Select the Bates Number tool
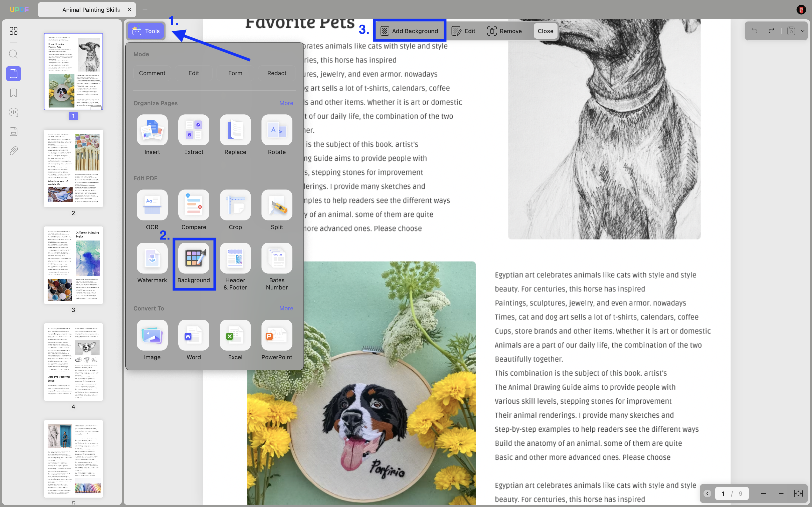Screen dimensions: 812x507 277,258
